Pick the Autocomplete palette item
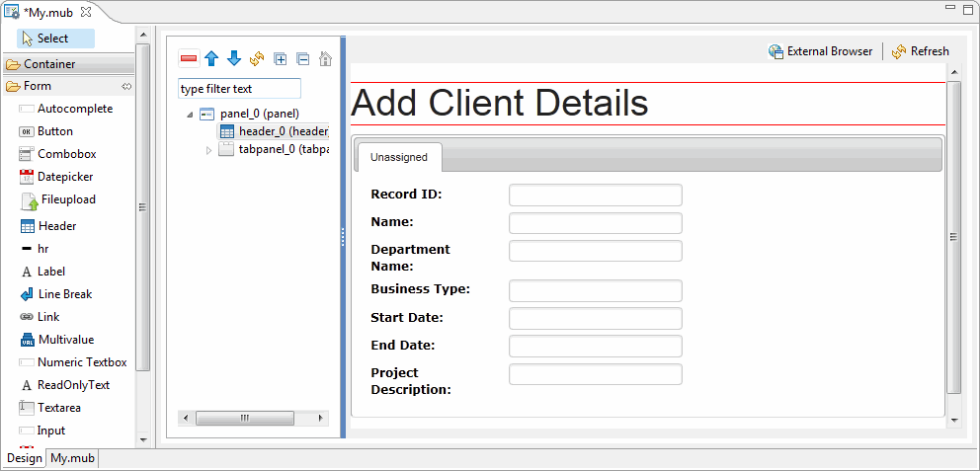Viewport: 980px width, 471px height. point(65,109)
